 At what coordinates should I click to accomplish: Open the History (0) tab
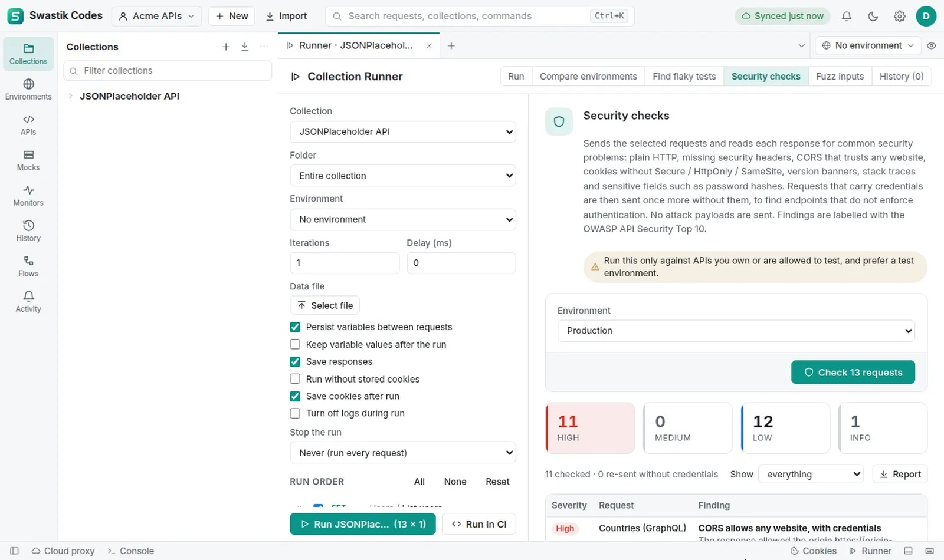point(902,77)
